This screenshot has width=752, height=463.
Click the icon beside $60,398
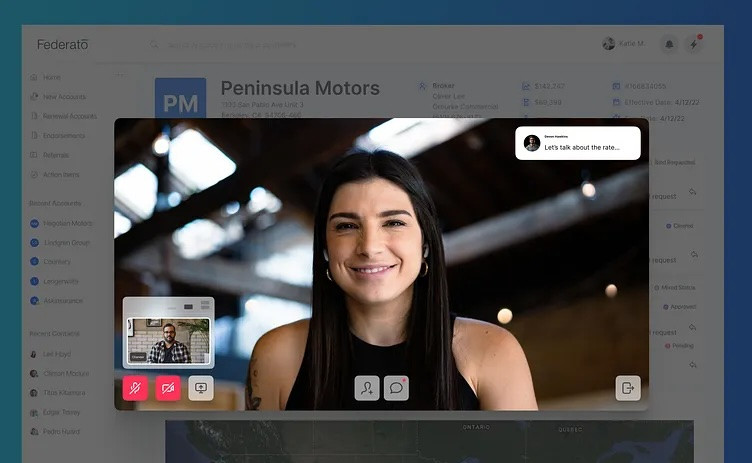point(526,102)
